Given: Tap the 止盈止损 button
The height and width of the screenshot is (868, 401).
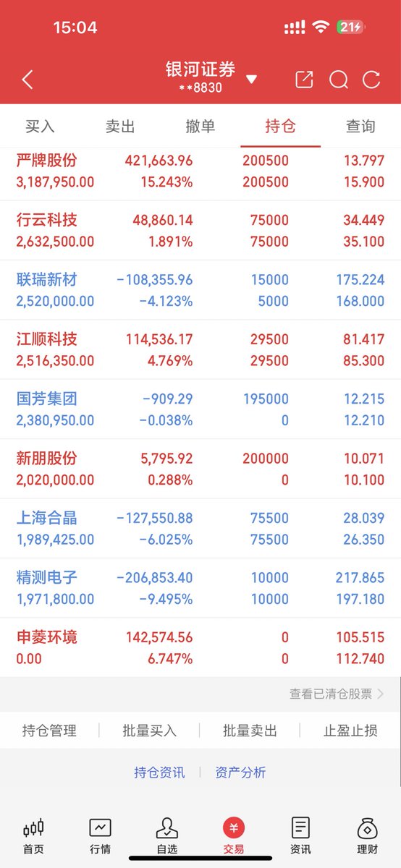Looking at the screenshot, I should click(350, 731).
